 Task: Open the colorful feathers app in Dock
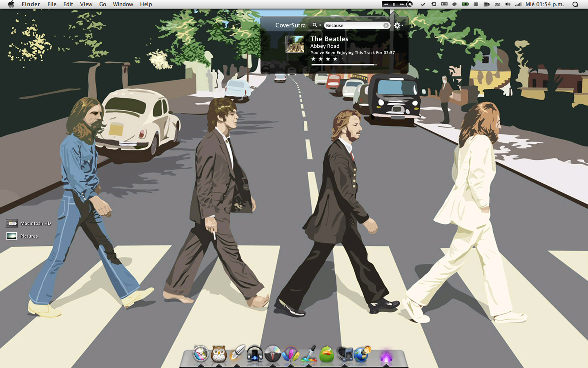pos(291,354)
